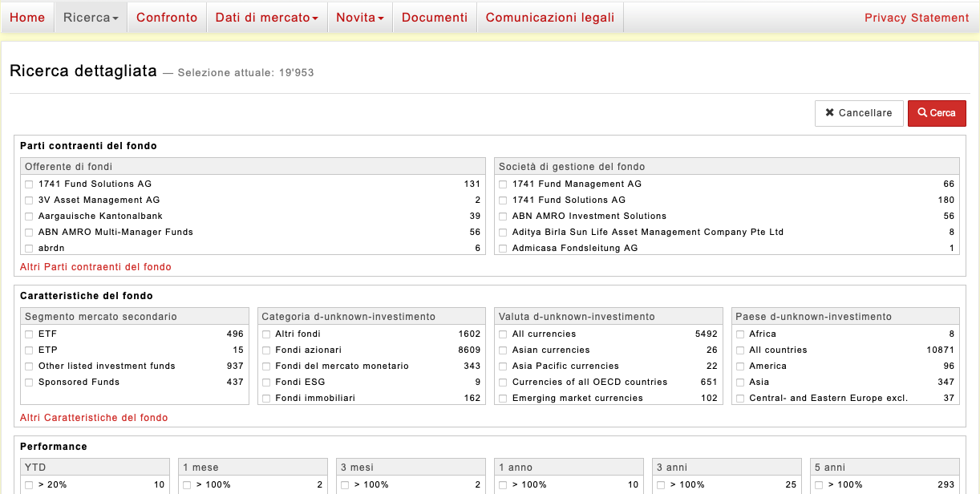Select Comunicazioni legali in the navigation

[x=550, y=18]
